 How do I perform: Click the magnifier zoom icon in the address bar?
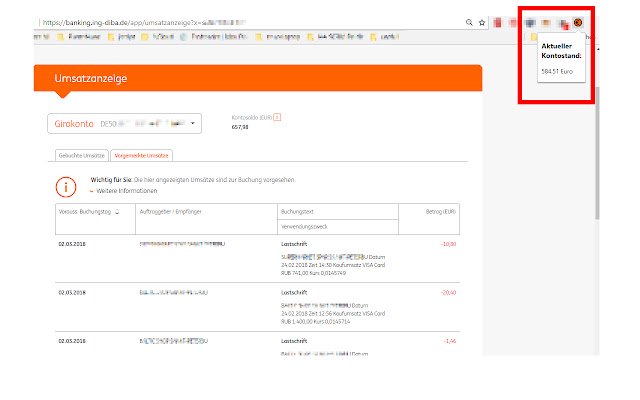point(469,22)
